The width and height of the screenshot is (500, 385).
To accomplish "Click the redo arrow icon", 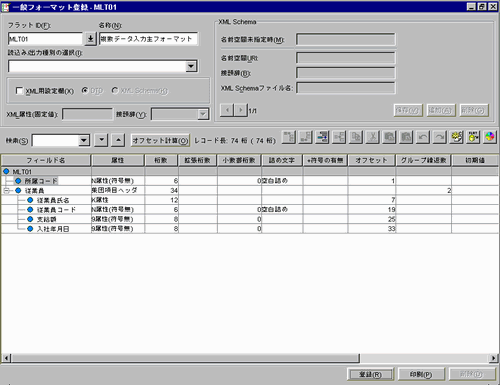I will (x=439, y=137).
